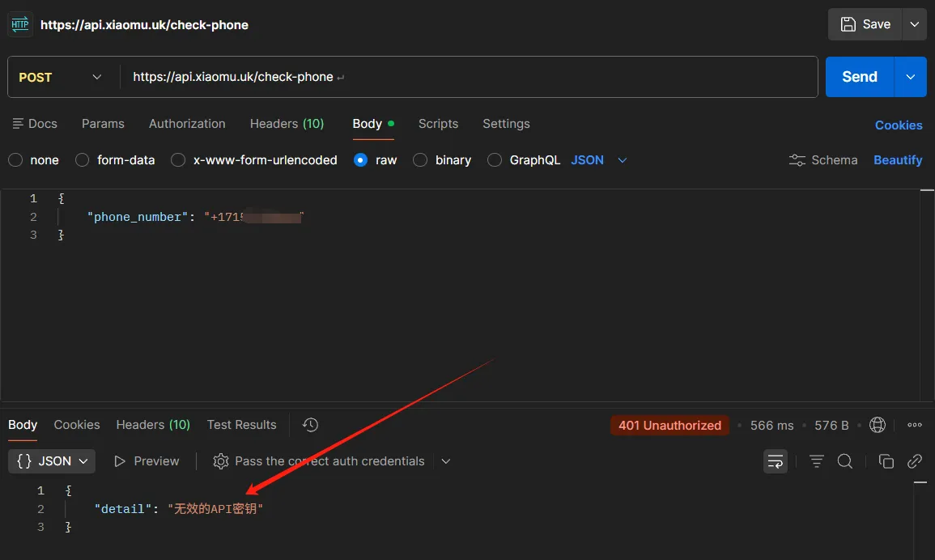
Task: Copy response body with copy icon
Action: pos(886,461)
